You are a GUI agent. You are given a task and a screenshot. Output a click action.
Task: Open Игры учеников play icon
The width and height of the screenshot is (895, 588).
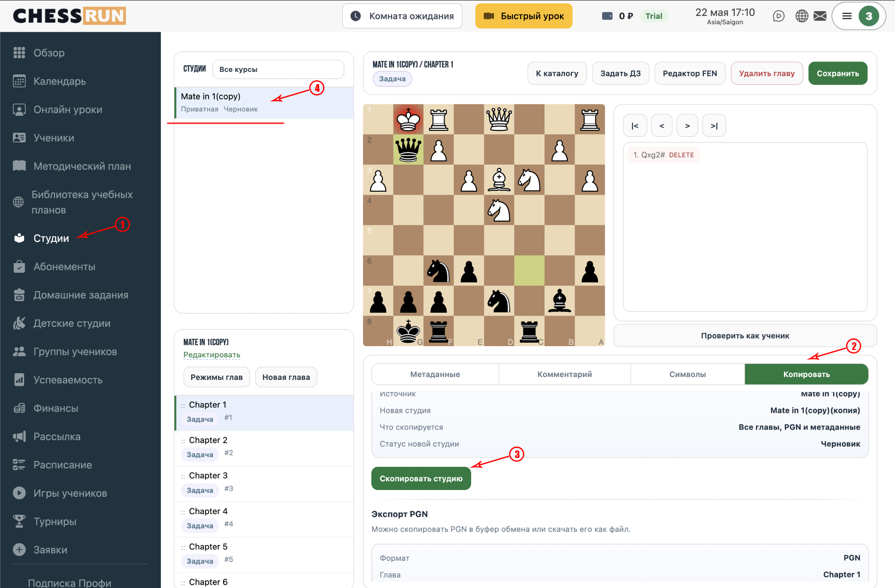coord(19,493)
